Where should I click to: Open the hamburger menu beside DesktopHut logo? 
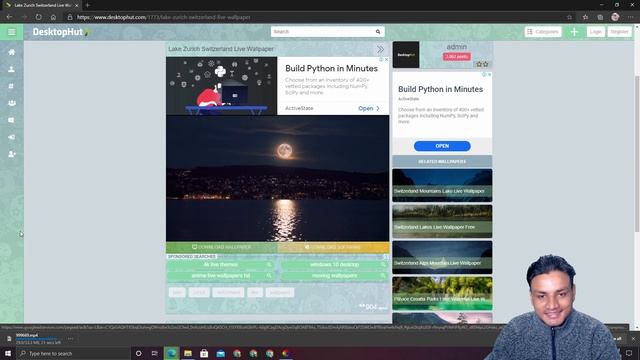coord(11,32)
